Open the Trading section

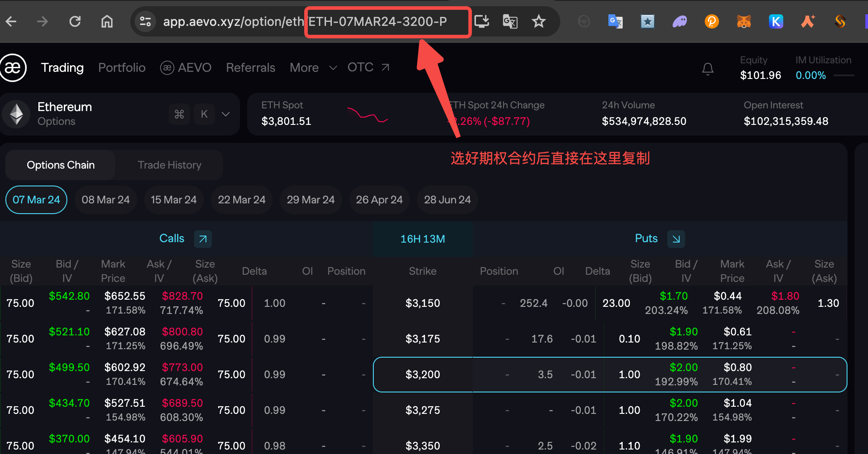pos(62,67)
